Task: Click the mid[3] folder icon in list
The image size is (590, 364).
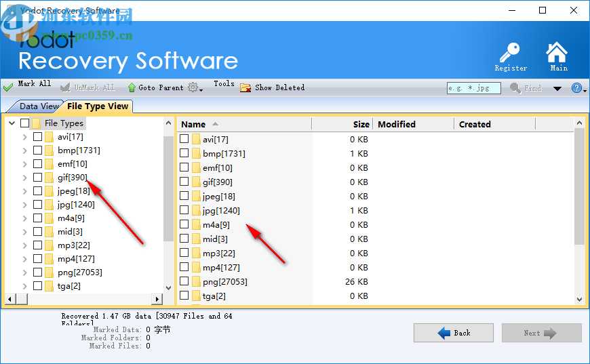Action: point(196,239)
